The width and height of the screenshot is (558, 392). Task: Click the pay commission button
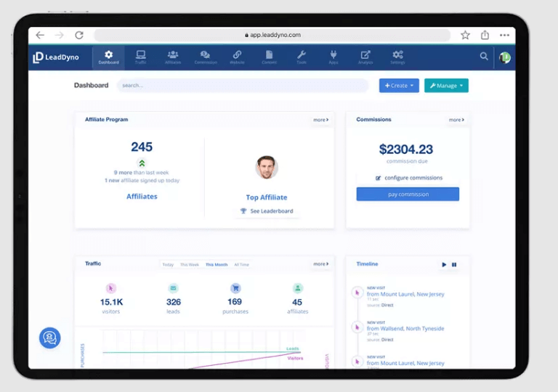tap(408, 195)
